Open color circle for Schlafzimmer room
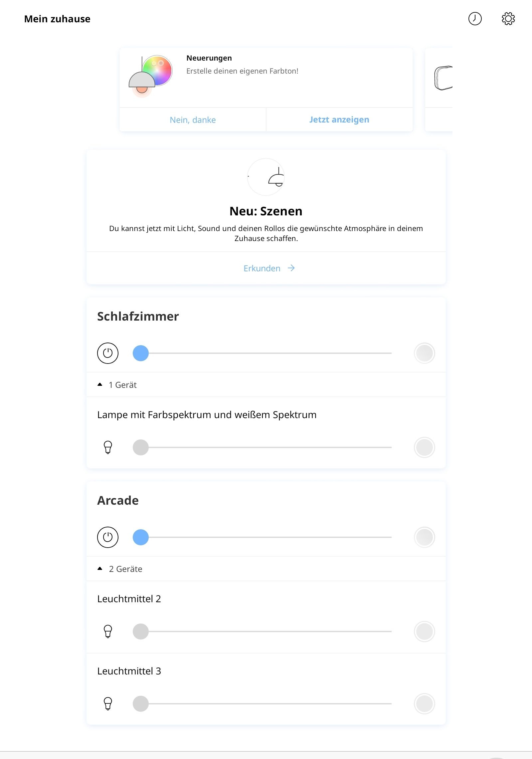The image size is (532, 759). pos(424,353)
